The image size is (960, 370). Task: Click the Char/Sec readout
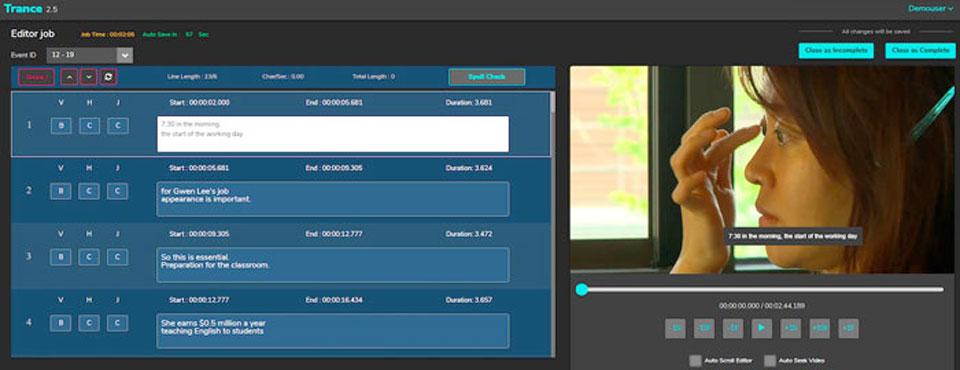283,77
